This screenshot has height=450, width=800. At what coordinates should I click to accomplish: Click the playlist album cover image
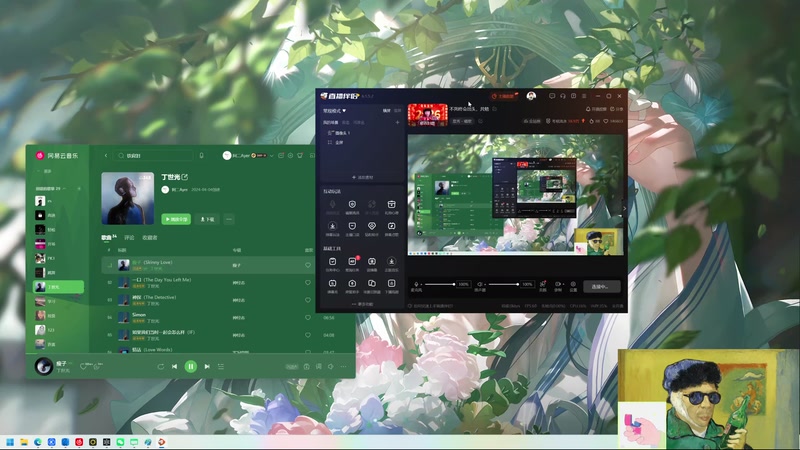coord(128,198)
